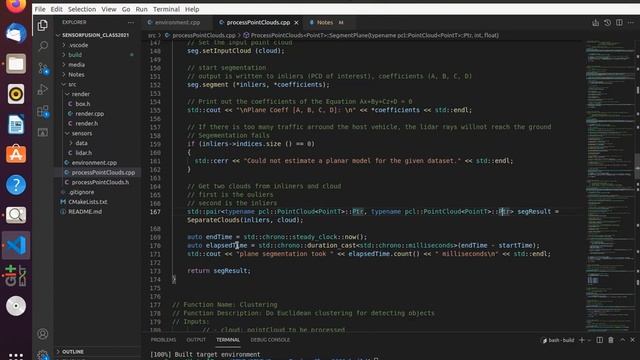Open CMakeLists.txt in the explorer

point(87,202)
